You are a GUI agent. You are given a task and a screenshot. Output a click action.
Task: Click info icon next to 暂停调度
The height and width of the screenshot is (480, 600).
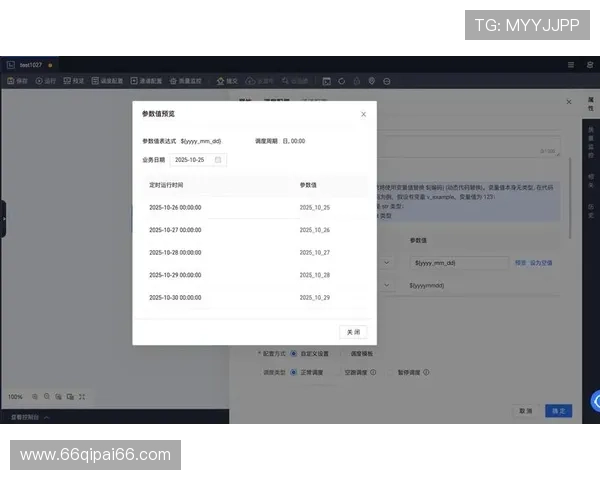[426, 372]
